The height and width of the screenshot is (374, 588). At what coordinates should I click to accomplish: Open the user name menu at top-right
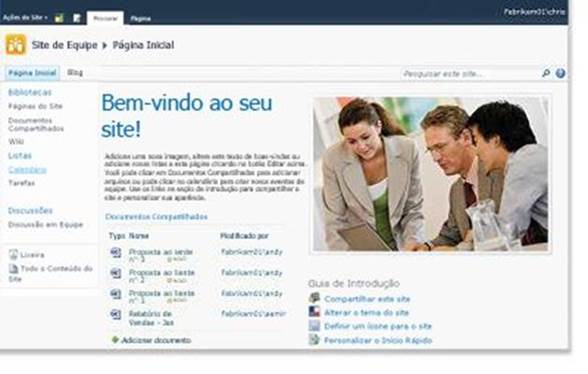[x=534, y=12]
